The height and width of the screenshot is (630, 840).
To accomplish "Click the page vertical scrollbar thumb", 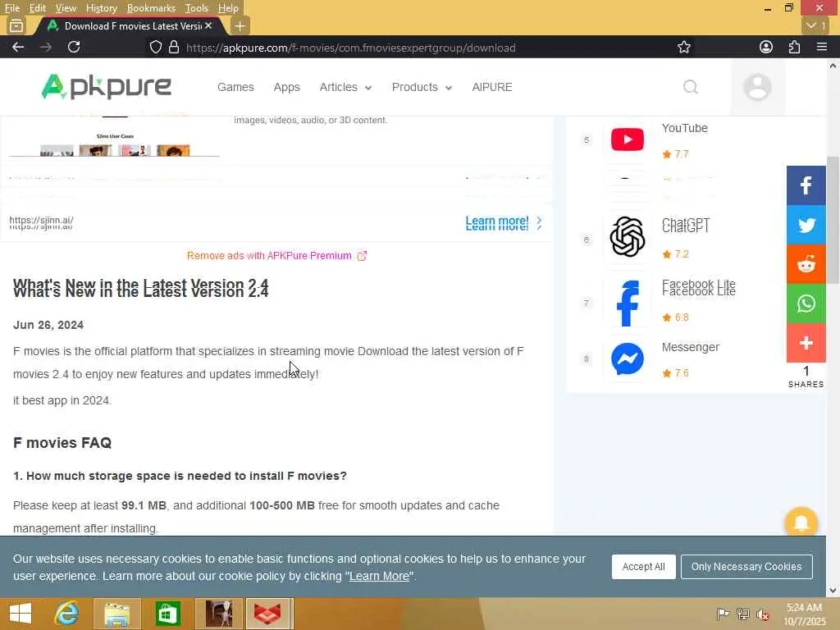I will (833, 220).
